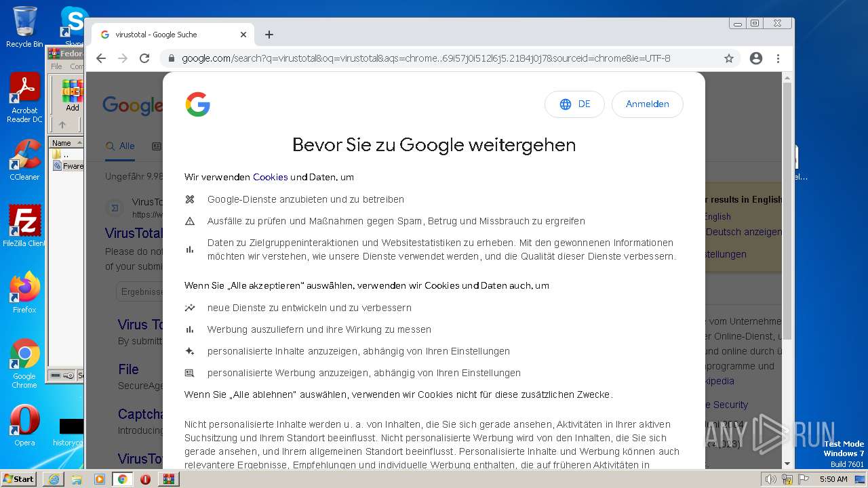Screen dimensions: 868x488
Task: Bookmark this page with the star icon
Action: (729, 58)
